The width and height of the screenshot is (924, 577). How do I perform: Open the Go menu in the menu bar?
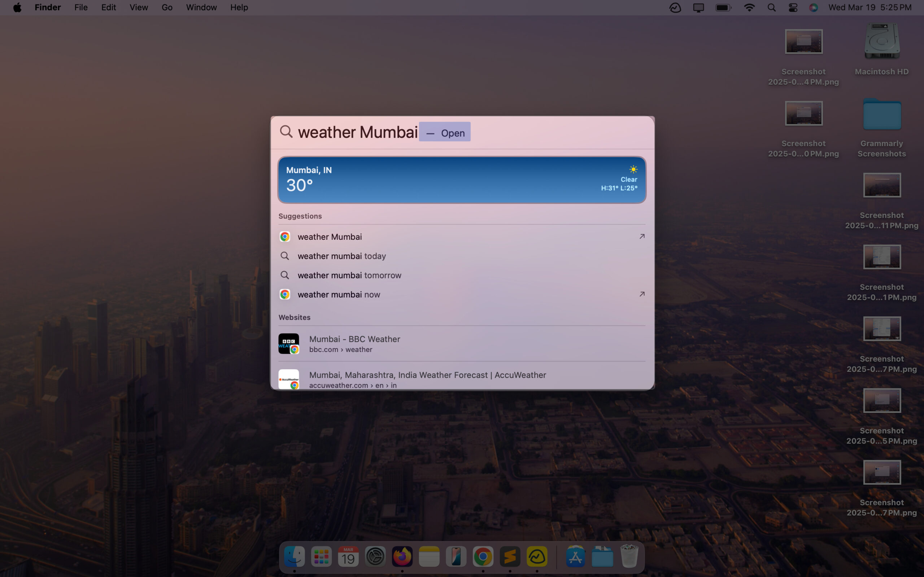pyautogui.click(x=167, y=7)
